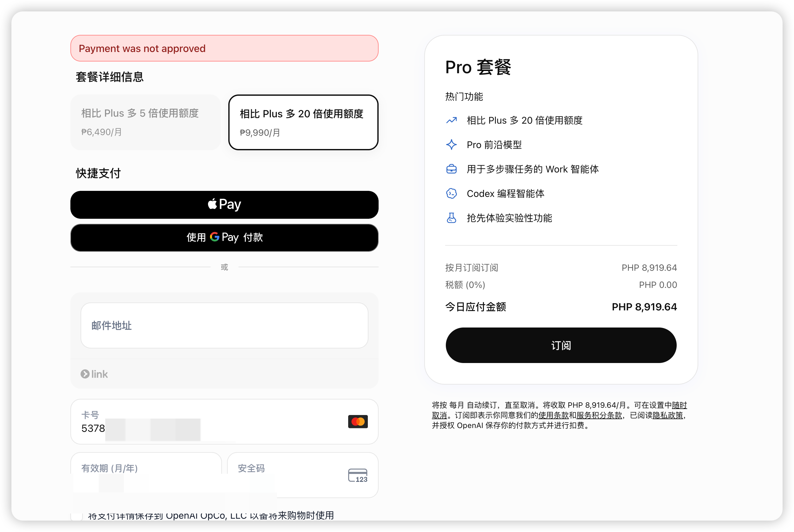Click the 'PHP 0.00' tax amount
The height and width of the screenshot is (532, 794).
point(658,285)
